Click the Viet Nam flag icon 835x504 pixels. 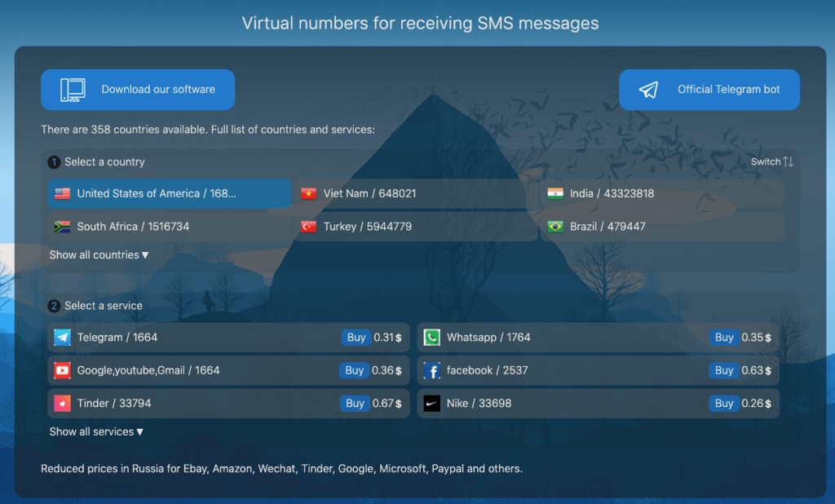[x=310, y=193]
